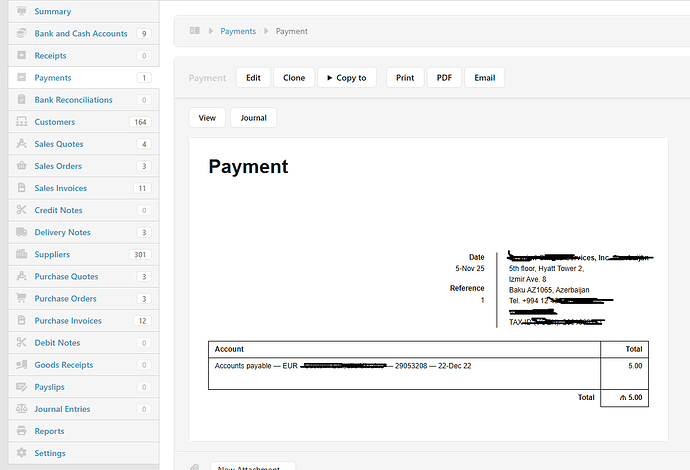This screenshot has width=690, height=470.
Task: Open the Sales Orders link
Action: [58, 166]
